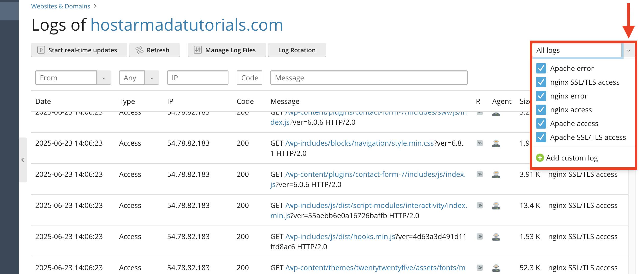The height and width of the screenshot is (274, 644).
Task: Open Manage Log Files
Action: tap(227, 50)
